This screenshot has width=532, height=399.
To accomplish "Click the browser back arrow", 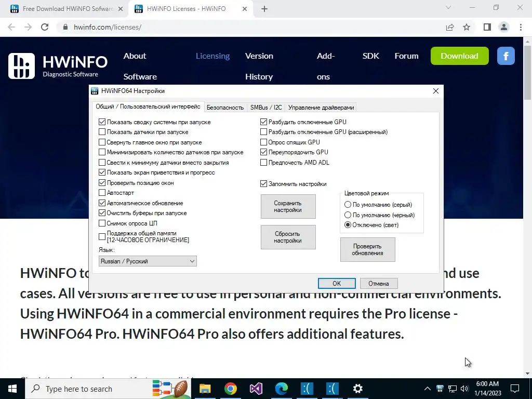I will pyautogui.click(x=11, y=27).
